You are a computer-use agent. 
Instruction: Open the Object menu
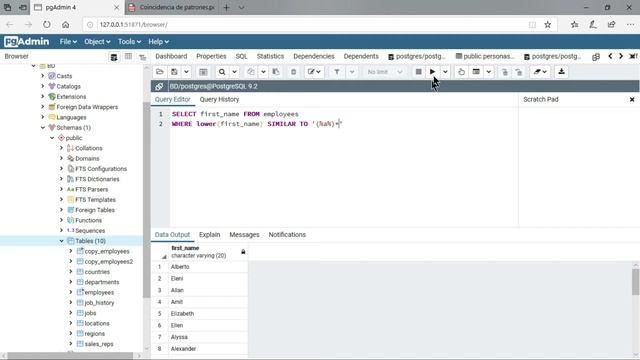point(97,42)
